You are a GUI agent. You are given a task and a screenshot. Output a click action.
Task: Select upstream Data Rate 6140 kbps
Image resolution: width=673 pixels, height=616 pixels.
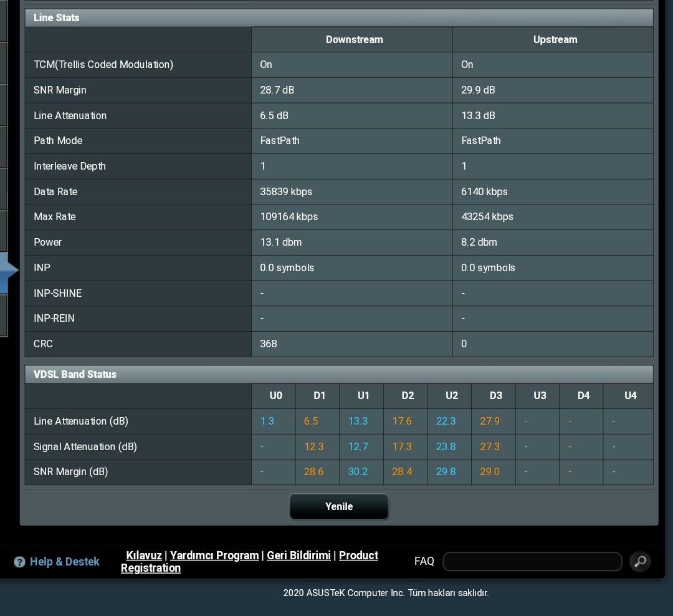(484, 191)
